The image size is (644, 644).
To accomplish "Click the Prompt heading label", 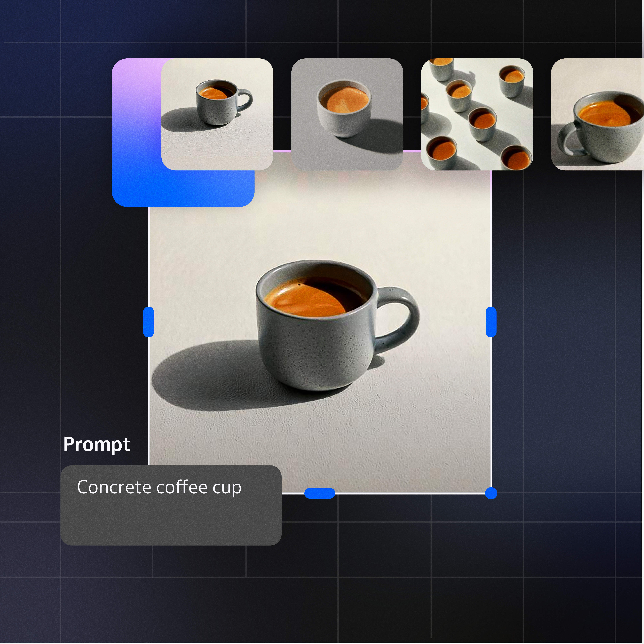I will (x=97, y=444).
